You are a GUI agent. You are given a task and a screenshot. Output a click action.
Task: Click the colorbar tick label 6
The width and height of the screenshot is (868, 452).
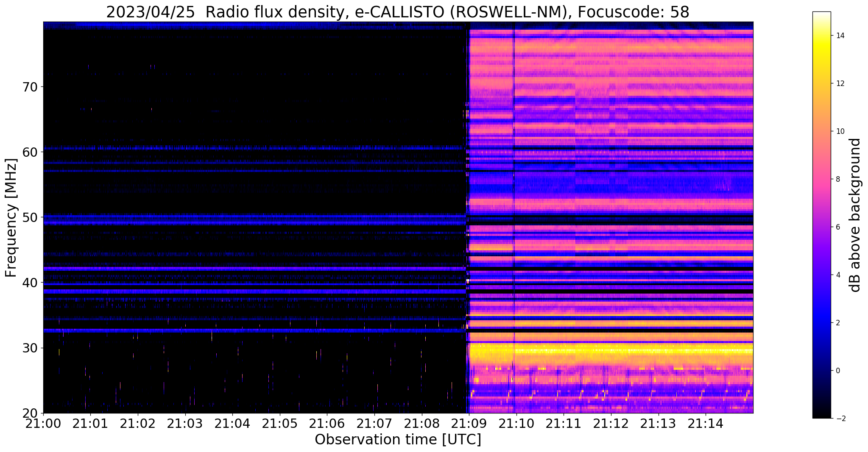[837, 227]
